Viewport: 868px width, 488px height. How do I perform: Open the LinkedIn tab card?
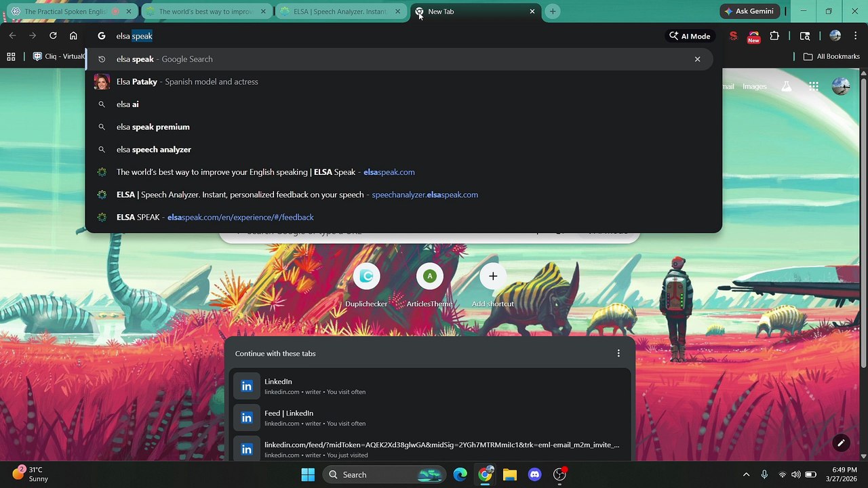430,386
